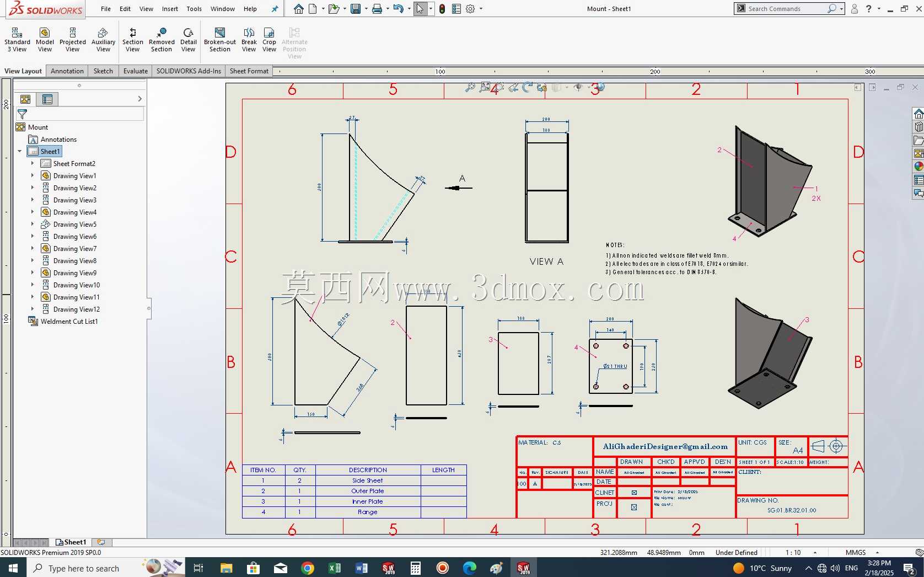Print the drawing sheet
924x577 pixels.
377,9
